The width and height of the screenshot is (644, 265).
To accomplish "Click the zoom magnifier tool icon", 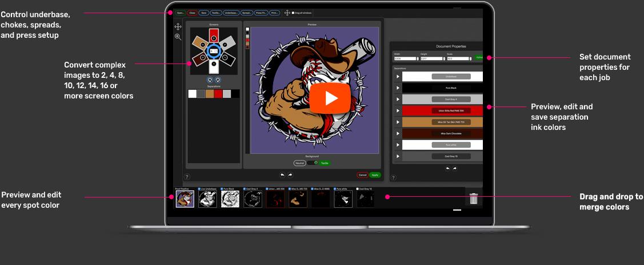I will (178, 37).
